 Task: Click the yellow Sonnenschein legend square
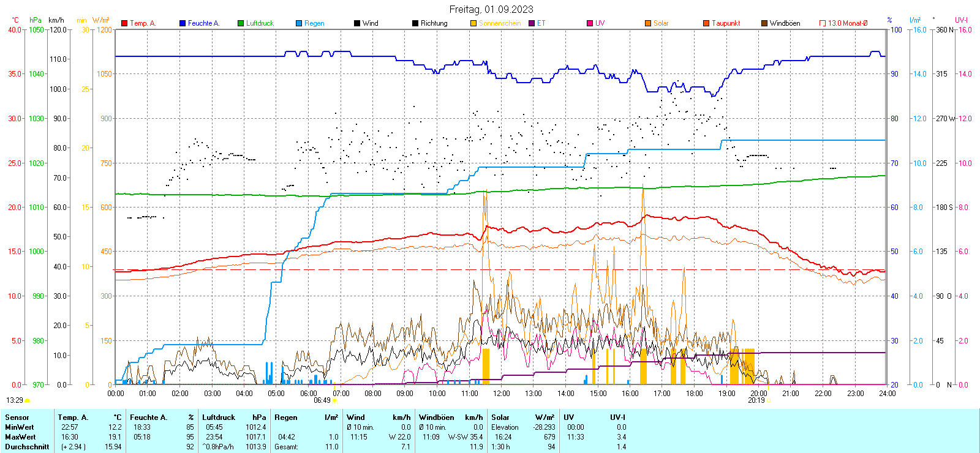pyautogui.click(x=473, y=23)
